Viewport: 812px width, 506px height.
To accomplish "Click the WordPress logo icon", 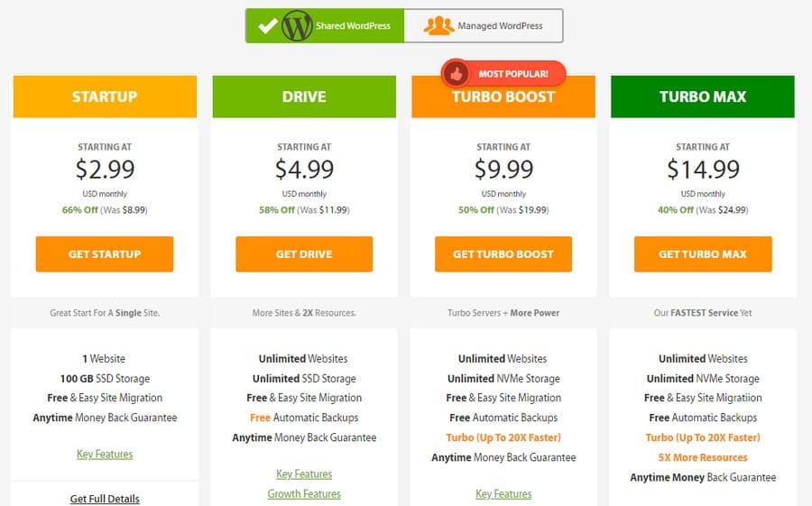I will [x=297, y=26].
